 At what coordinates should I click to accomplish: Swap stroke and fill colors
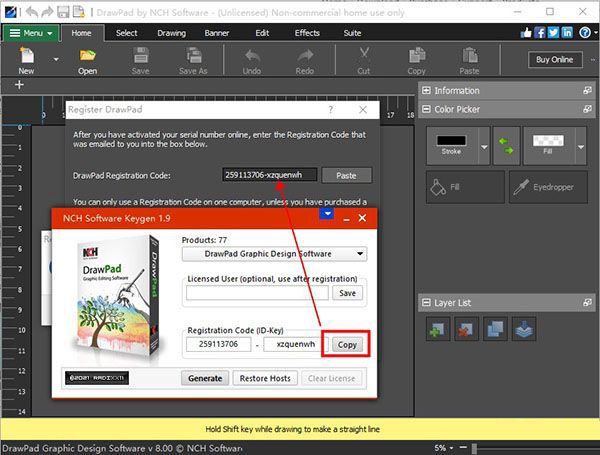point(506,146)
